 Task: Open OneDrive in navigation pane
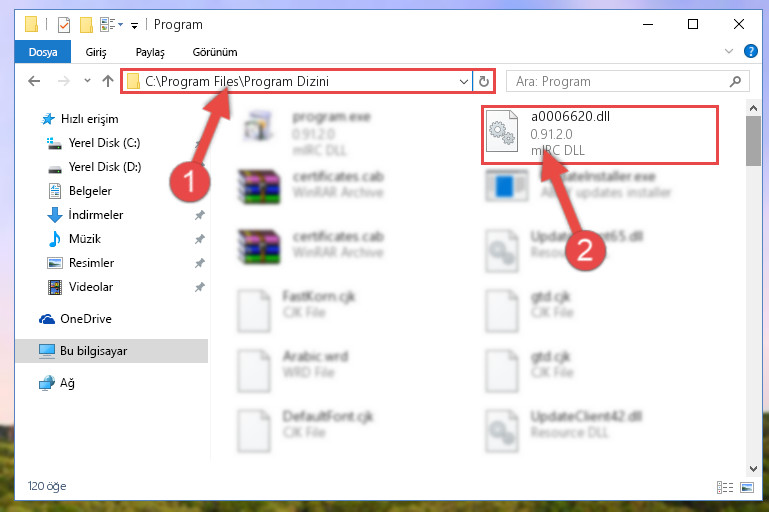coord(85,319)
